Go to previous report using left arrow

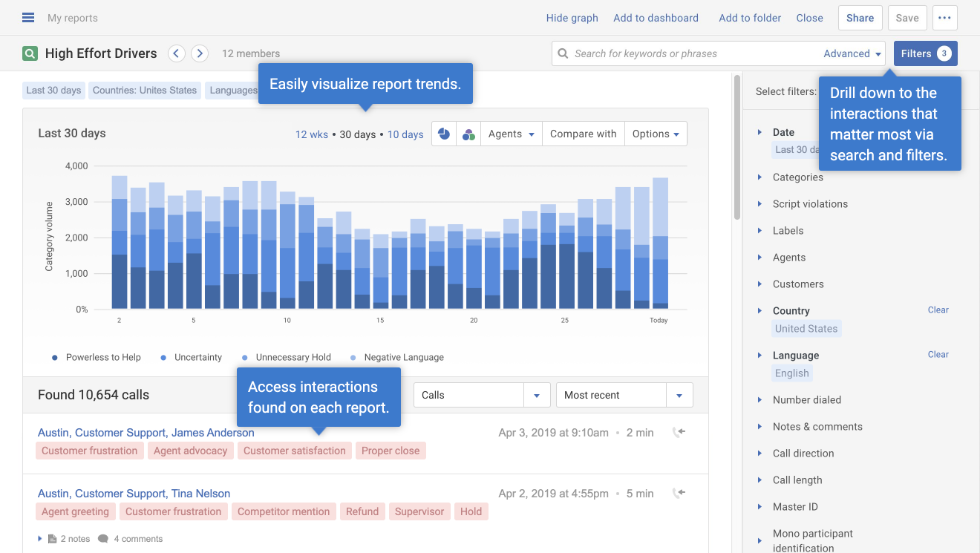176,53
